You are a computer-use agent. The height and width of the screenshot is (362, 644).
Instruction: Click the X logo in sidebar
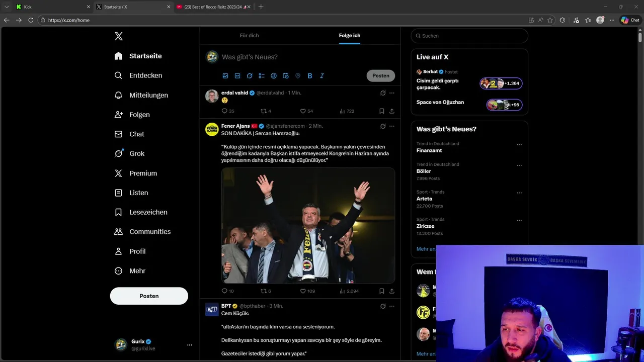pyautogui.click(x=119, y=36)
